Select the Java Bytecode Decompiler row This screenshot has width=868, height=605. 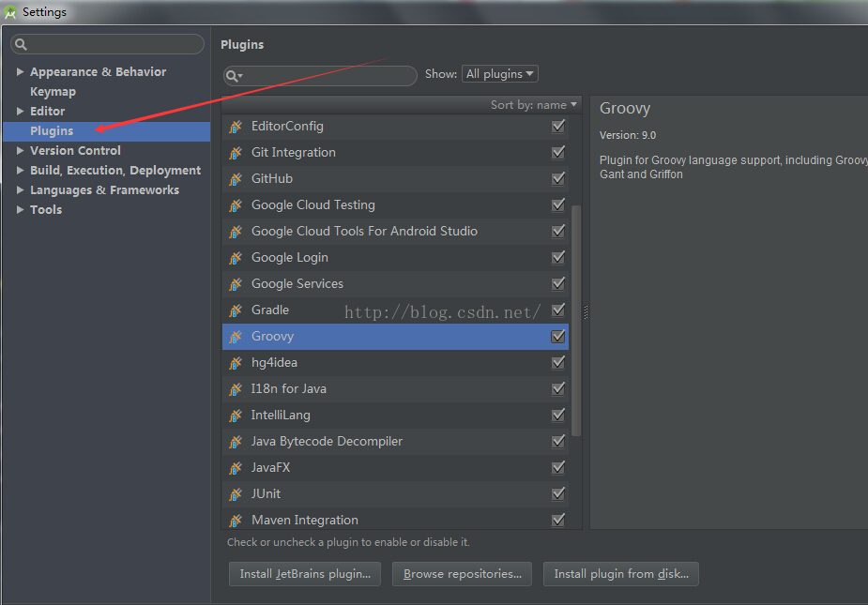(395, 442)
